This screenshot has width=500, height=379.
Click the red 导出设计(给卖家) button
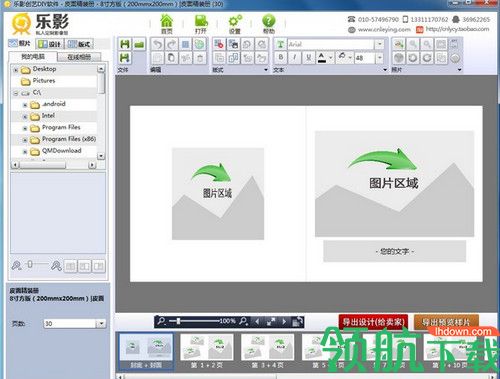click(373, 322)
